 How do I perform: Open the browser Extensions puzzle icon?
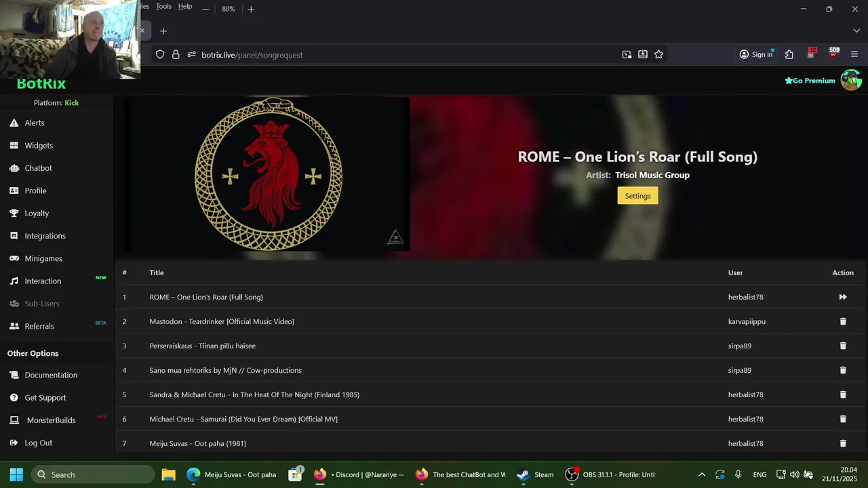click(x=789, y=55)
